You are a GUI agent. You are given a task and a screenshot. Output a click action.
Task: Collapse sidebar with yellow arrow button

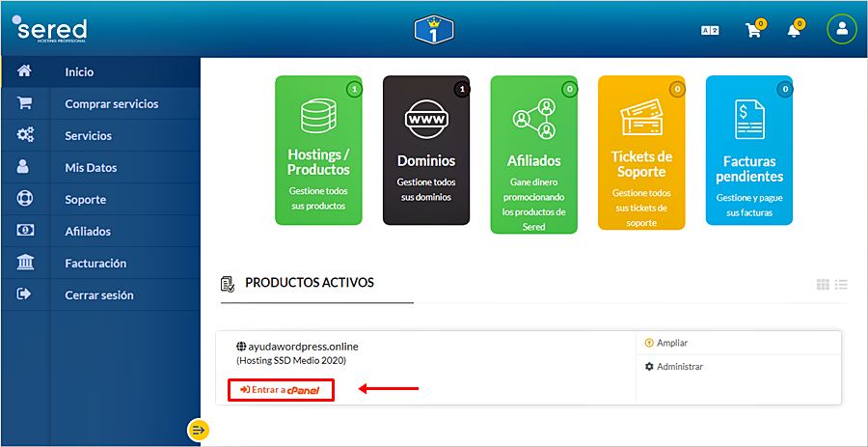pos(198,430)
